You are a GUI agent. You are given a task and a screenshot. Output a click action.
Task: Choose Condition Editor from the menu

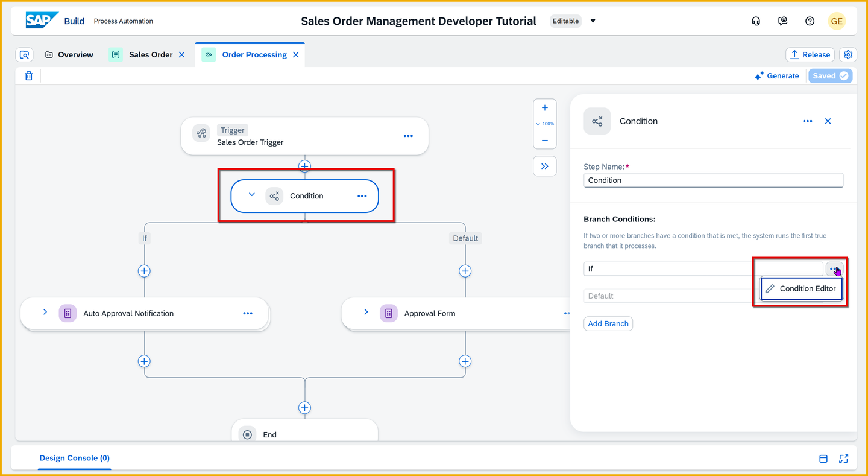(801, 289)
